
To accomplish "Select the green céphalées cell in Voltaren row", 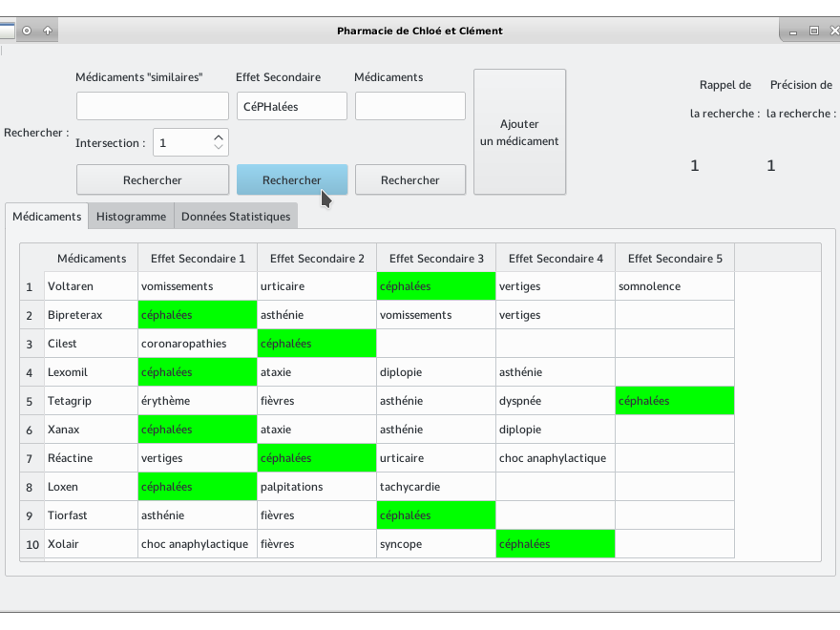I will click(436, 286).
